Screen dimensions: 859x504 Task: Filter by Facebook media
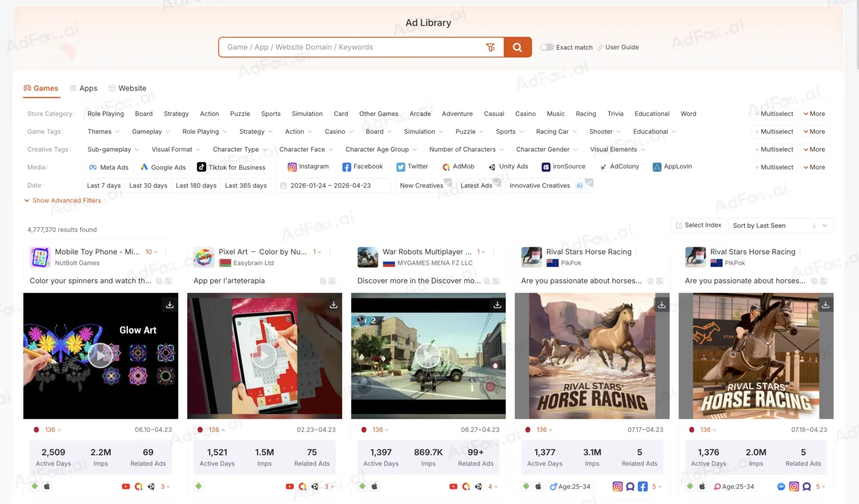point(362,167)
